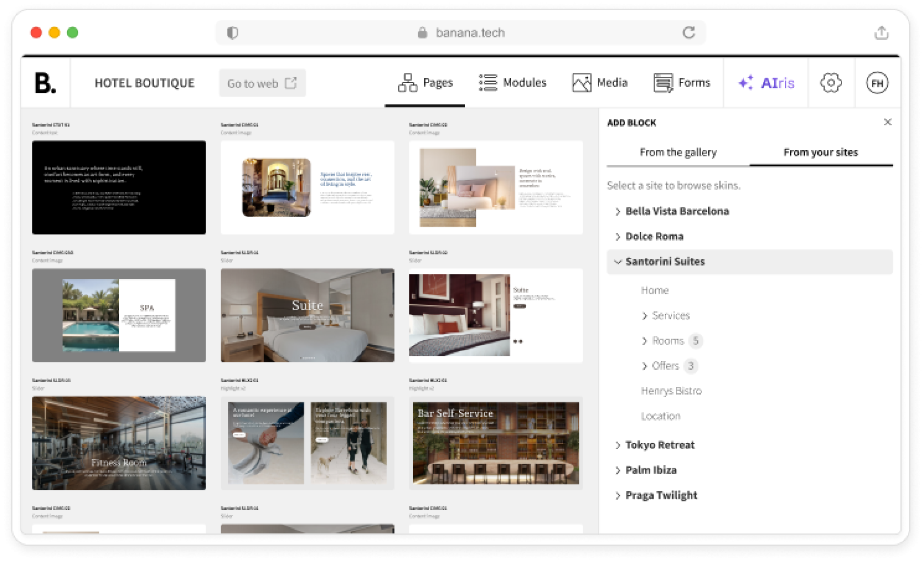Click the ADD BLOCK panel heading

pyautogui.click(x=632, y=123)
